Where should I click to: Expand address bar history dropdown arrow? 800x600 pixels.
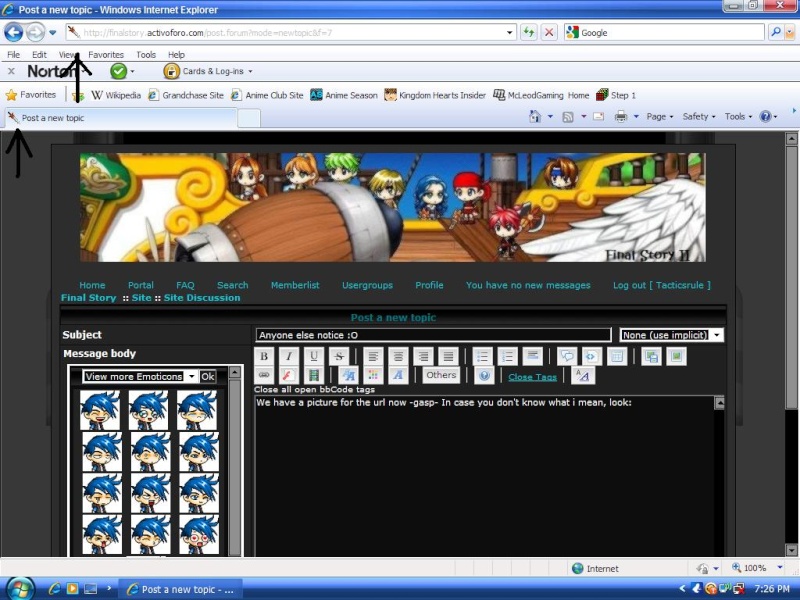click(509, 33)
